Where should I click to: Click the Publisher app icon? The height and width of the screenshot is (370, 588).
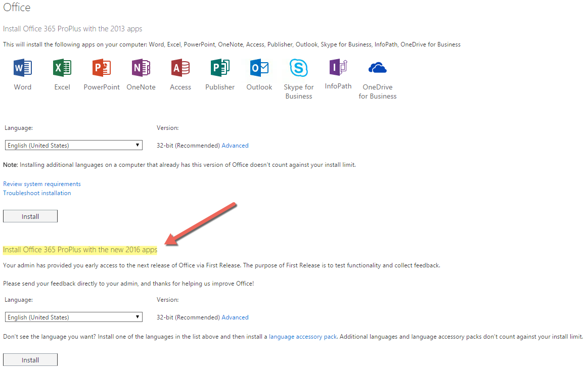[x=220, y=68]
